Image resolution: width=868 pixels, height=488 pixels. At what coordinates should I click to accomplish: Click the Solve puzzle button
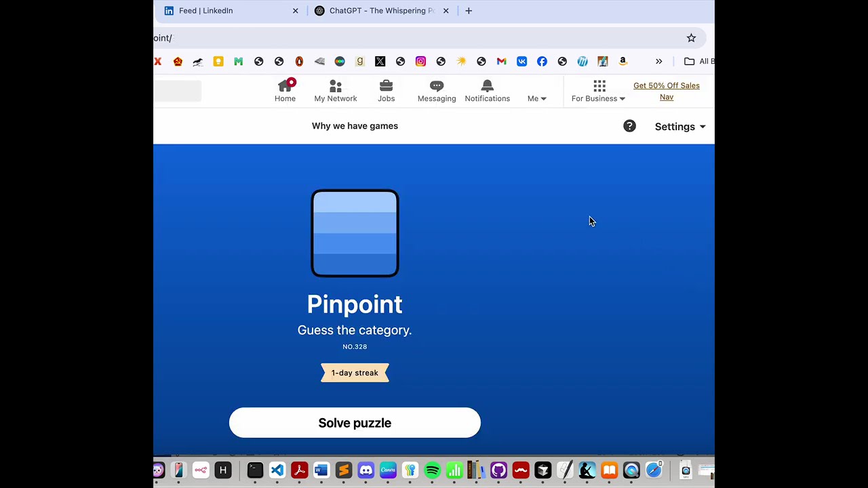pyautogui.click(x=355, y=423)
